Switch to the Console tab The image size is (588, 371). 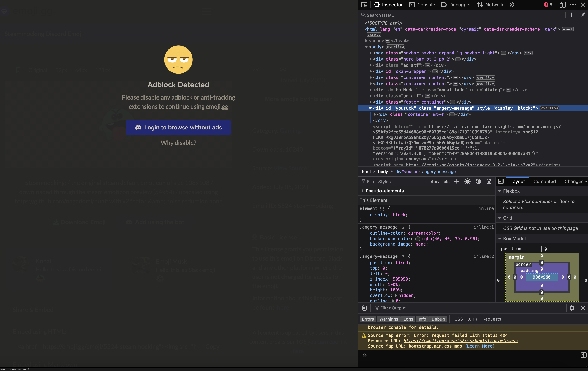pos(422,5)
